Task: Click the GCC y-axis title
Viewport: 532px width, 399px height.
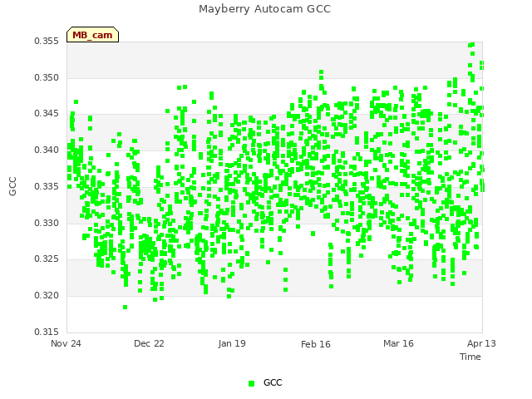Action: point(12,186)
